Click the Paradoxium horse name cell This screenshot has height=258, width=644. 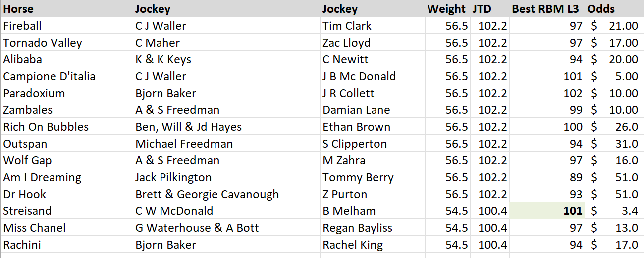[34, 93]
